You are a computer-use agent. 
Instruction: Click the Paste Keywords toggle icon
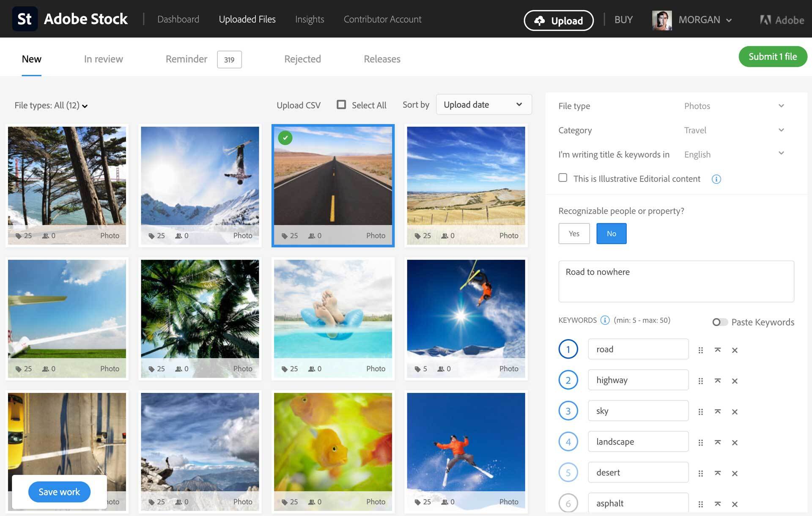(719, 321)
